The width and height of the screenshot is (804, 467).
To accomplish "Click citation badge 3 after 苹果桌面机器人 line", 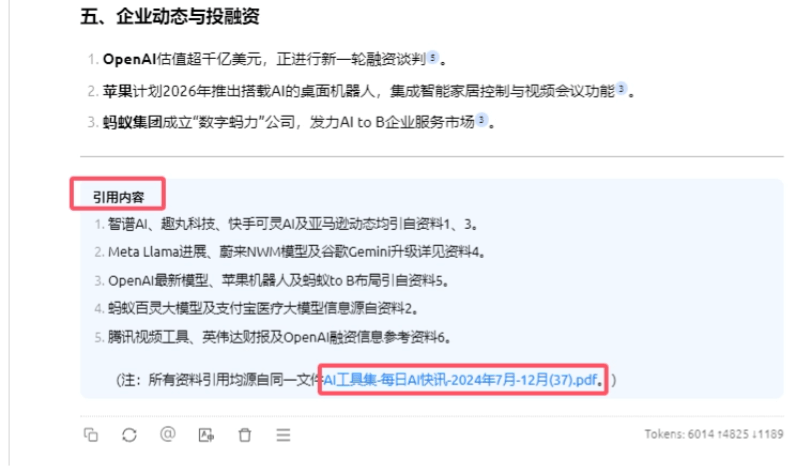I will tap(621, 89).
